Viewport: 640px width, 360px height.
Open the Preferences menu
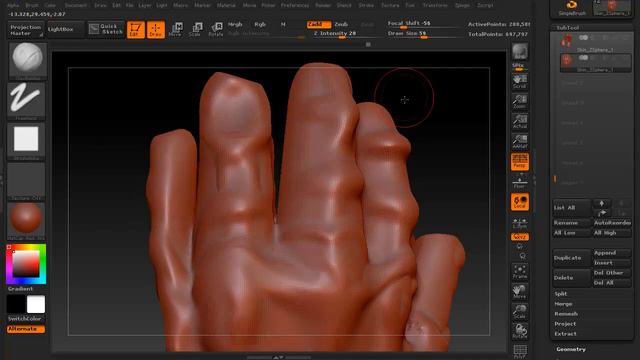tap(295, 5)
